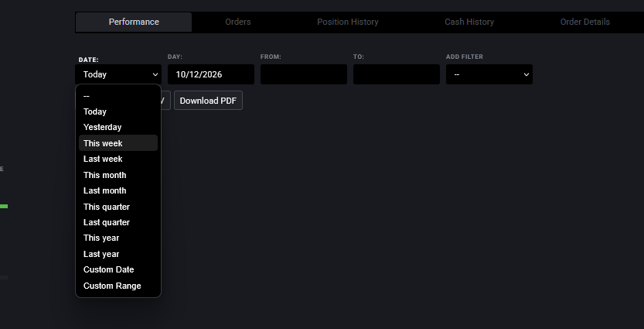Switch to the Performance tab
The height and width of the screenshot is (329, 644).
coord(134,22)
